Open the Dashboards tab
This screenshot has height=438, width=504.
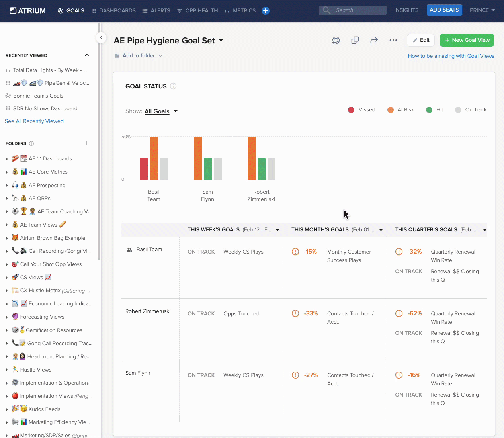point(113,11)
